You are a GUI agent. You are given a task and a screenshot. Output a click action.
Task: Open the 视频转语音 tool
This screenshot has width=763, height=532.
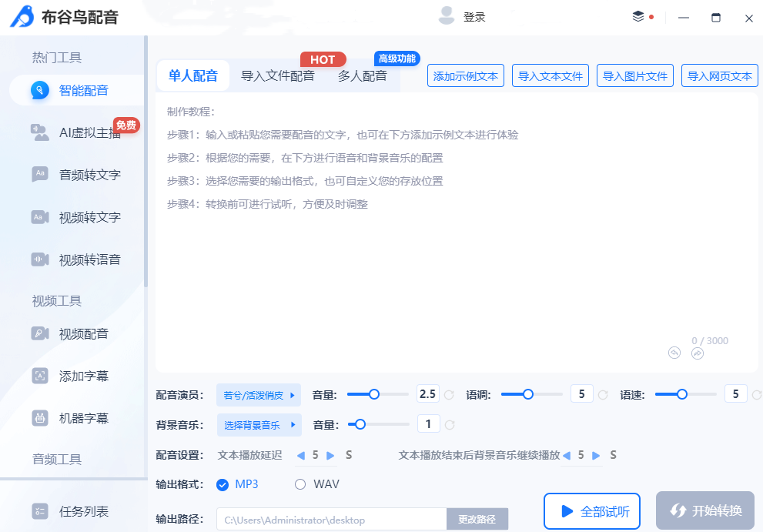(x=69, y=259)
